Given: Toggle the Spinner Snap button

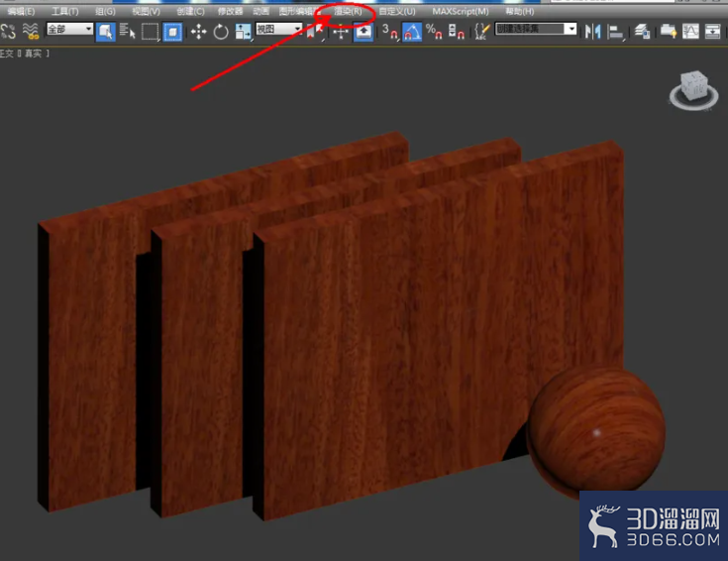Looking at the screenshot, I should [x=457, y=32].
